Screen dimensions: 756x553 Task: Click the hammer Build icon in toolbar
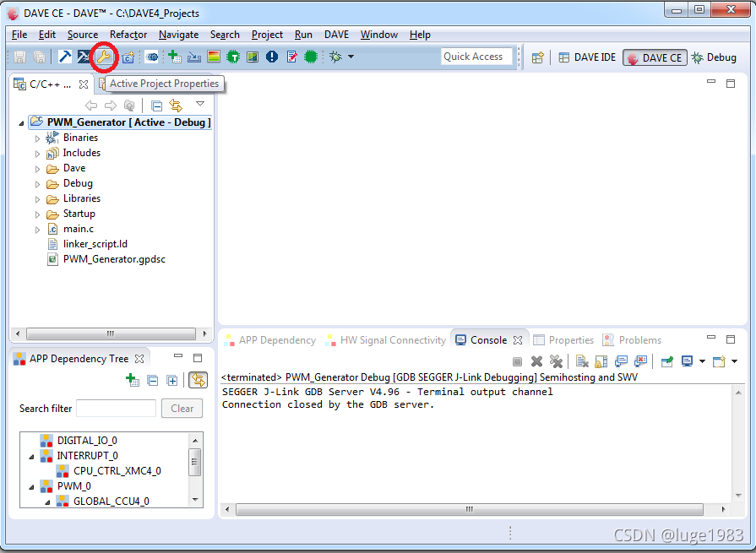click(x=64, y=57)
